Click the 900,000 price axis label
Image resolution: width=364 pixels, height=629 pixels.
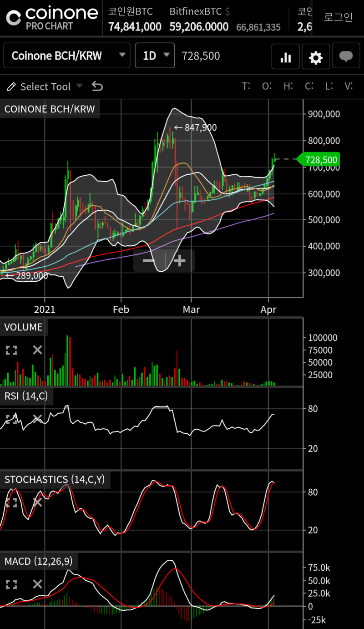(x=324, y=114)
